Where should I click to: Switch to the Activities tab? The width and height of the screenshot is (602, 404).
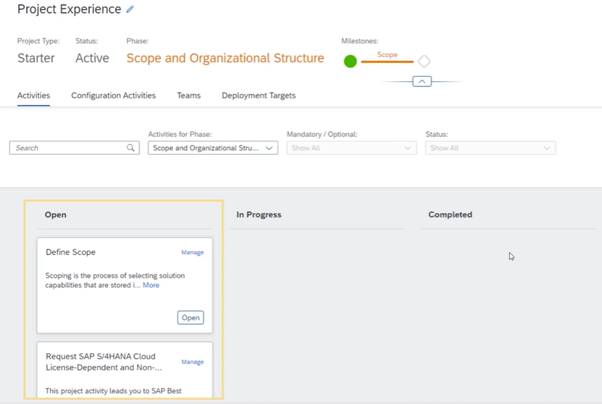click(34, 96)
